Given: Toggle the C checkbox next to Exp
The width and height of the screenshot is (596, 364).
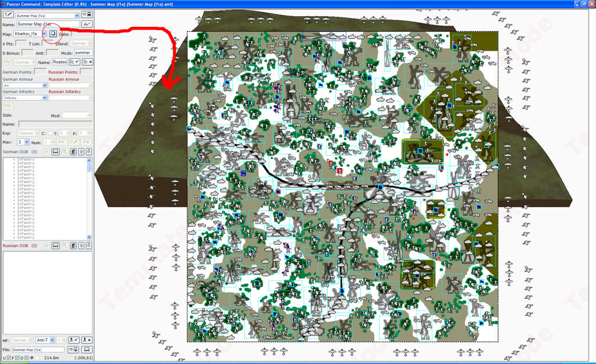Looking at the screenshot, I should tap(50, 133).
